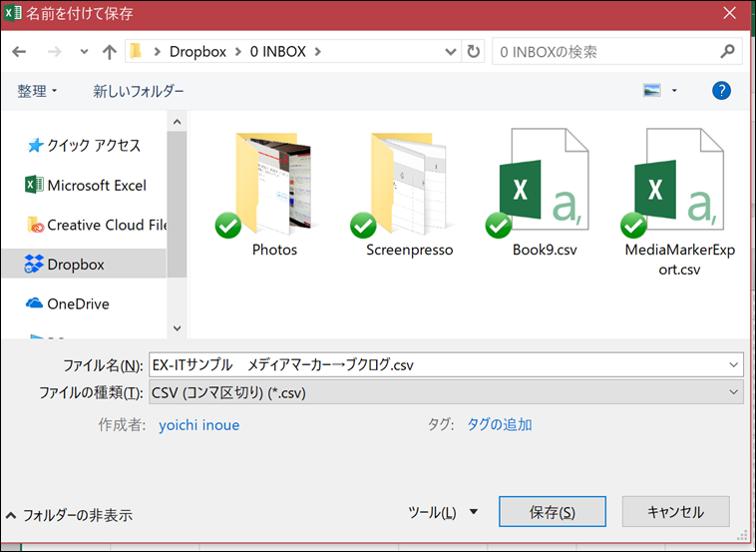
Task: Open recent locations dropdown arrow
Action: click(x=84, y=52)
